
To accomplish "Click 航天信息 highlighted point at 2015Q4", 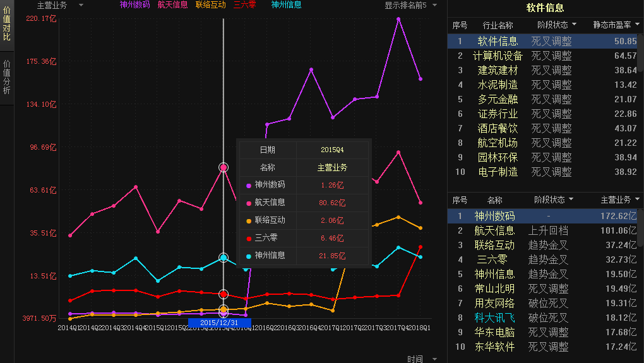I will coord(224,167).
